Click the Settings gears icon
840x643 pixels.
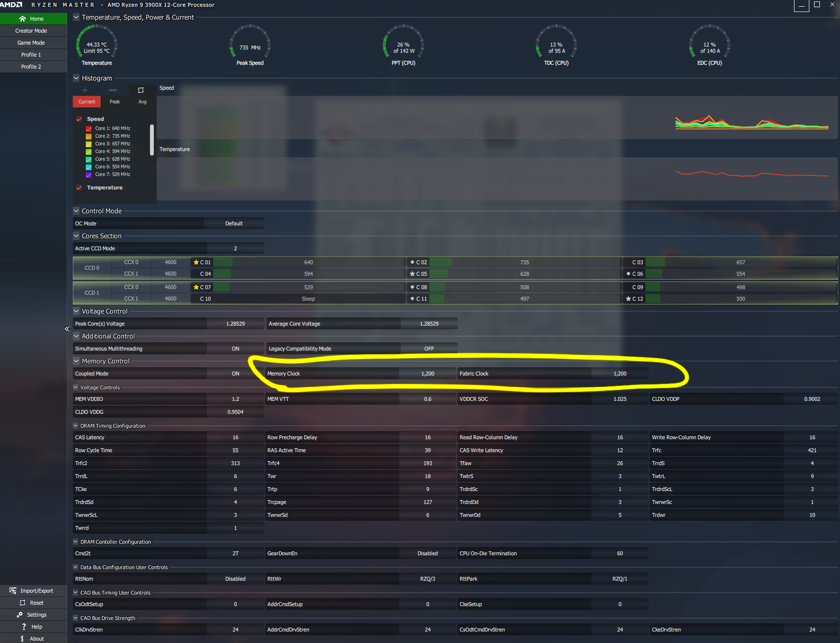[x=20, y=615]
